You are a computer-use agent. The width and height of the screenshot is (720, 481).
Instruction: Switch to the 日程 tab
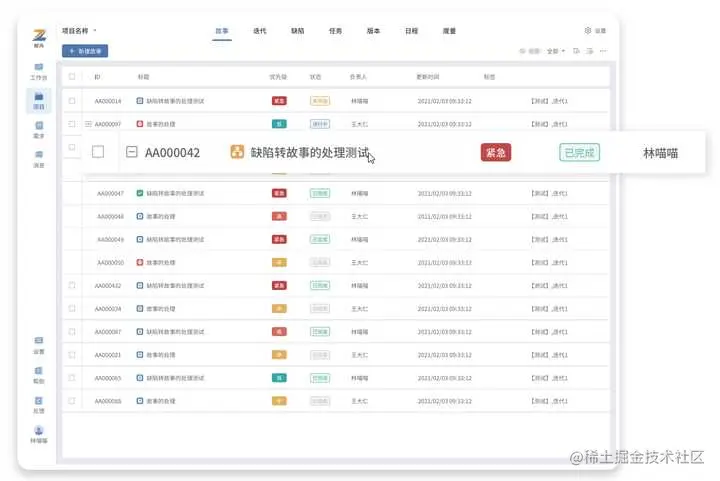click(x=411, y=31)
